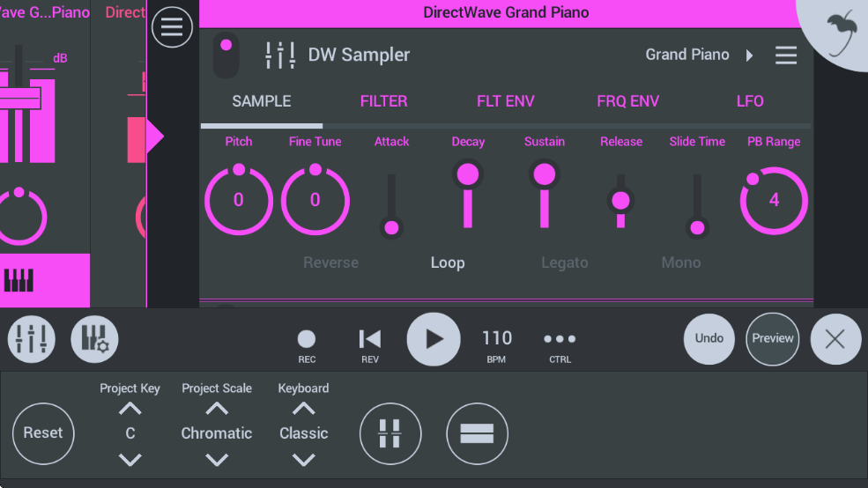The height and width of the screenshot is (488, 868).
Task: Toggle the DW Sampler power switch
Action: pyautogui.click(x=226, y=55)
